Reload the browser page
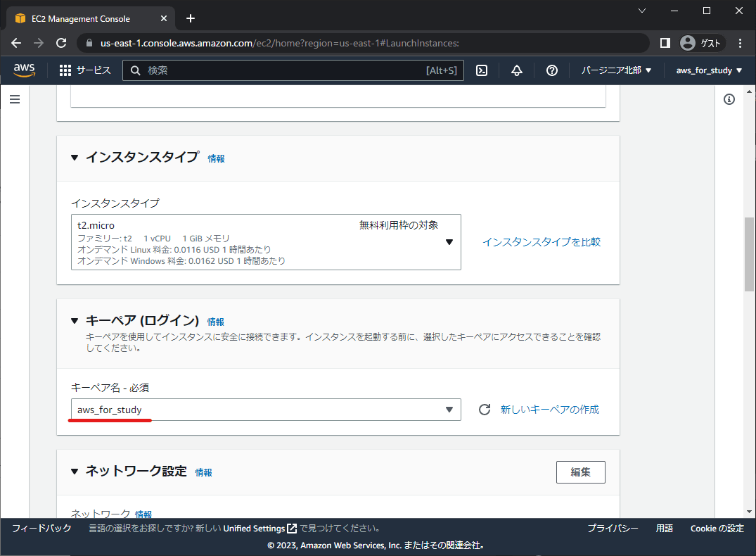The width and height of the screenshot is (756, 556). click(61, 43)
